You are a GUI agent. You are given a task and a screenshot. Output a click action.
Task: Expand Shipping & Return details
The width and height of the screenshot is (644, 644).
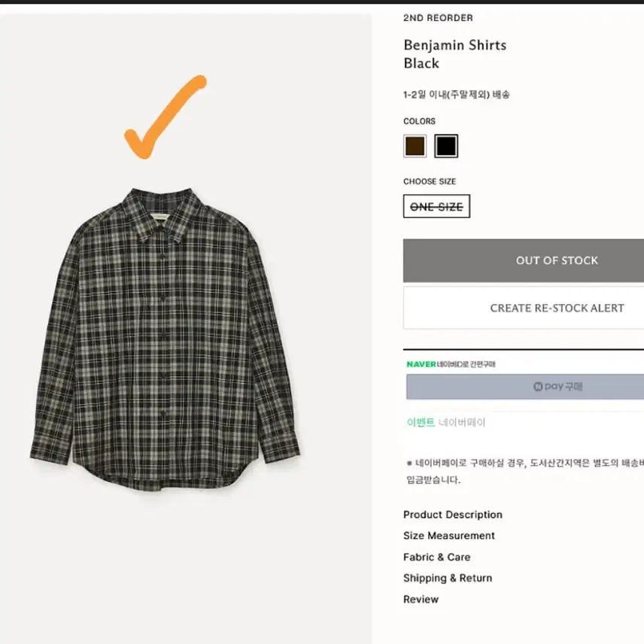pos(448,578)
